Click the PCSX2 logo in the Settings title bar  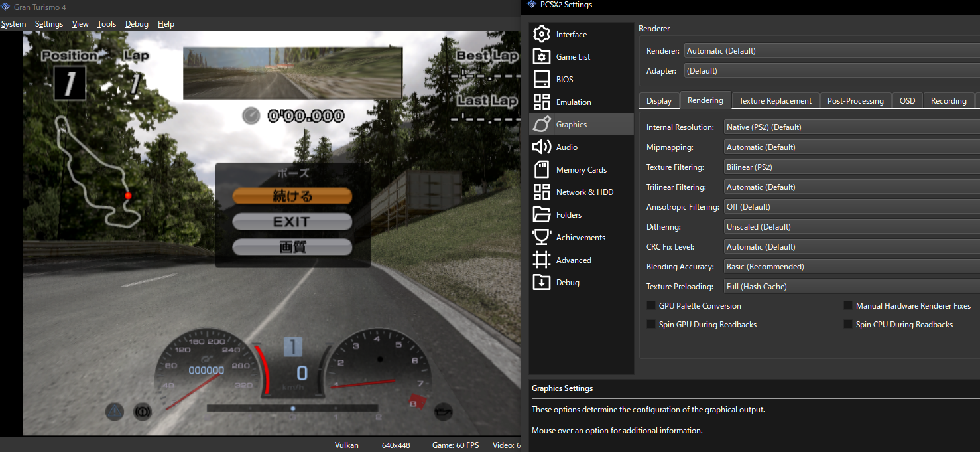(532, 5)
